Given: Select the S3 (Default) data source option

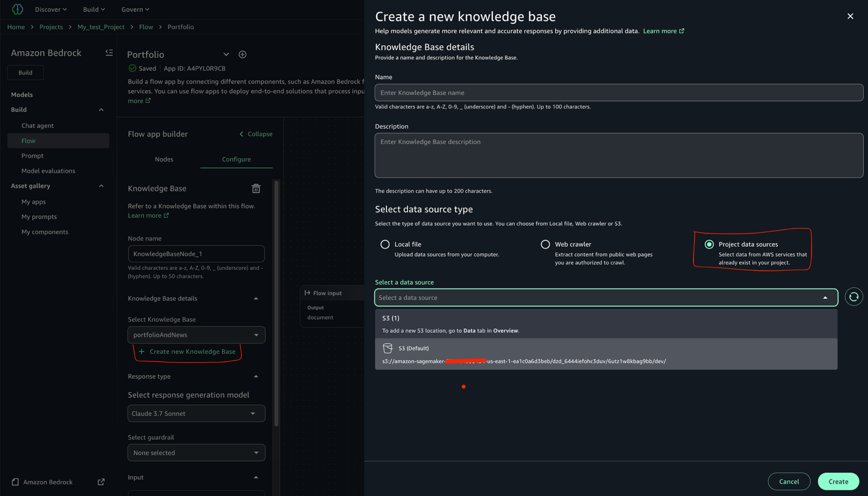Looking at the screenshot, I should 606,354.
